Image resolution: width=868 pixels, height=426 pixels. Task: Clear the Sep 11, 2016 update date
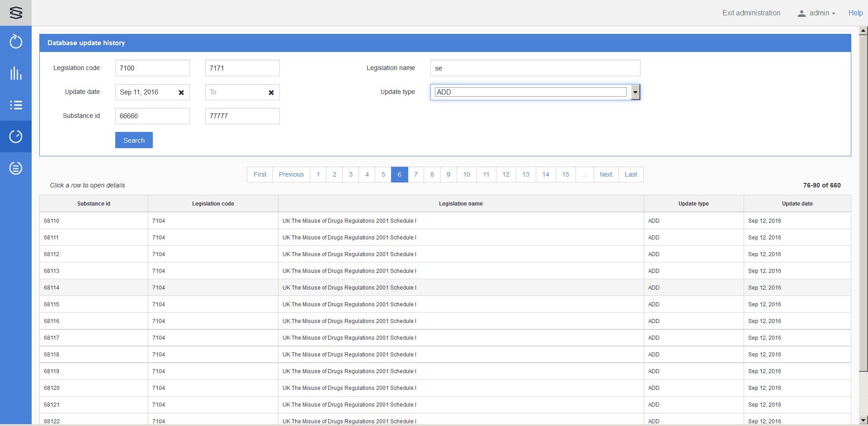[181, 93]
